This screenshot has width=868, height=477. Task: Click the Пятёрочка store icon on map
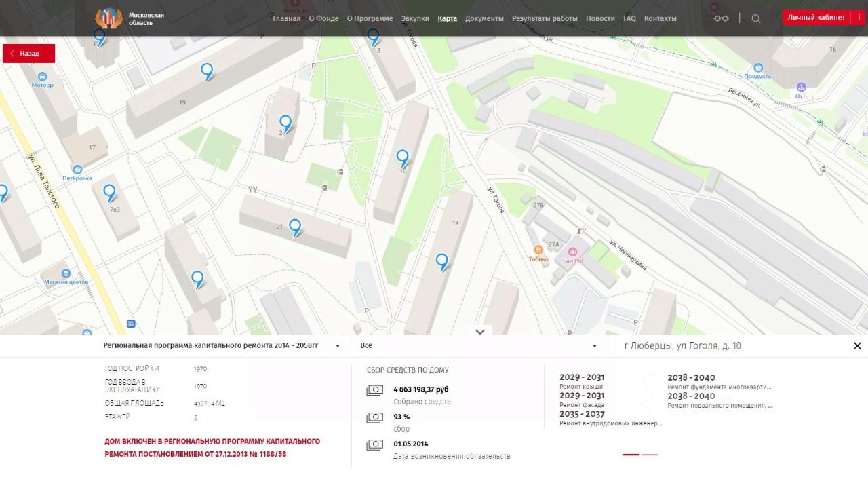coord(77,169)
